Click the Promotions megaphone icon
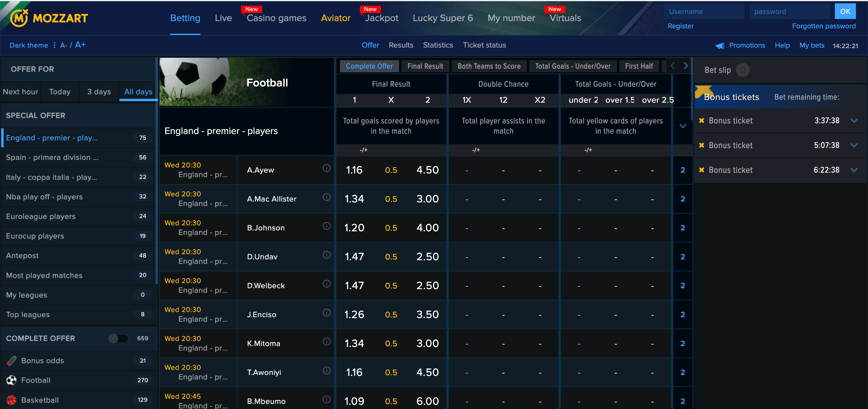Viewport: 868px width, 409px height. [x=720, y=45]
